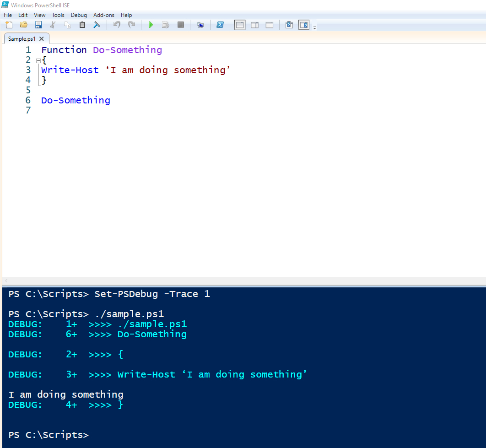Click the Cut scissors icon

coord(53,25)
